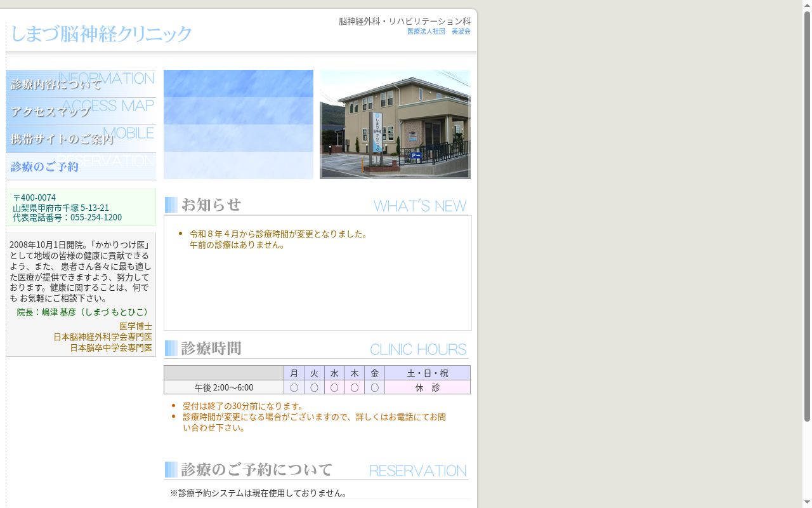Viewport: 812px width, 508px height.
Task: Click the 診療時間 section heading
Action: click(x=211, y=348)
